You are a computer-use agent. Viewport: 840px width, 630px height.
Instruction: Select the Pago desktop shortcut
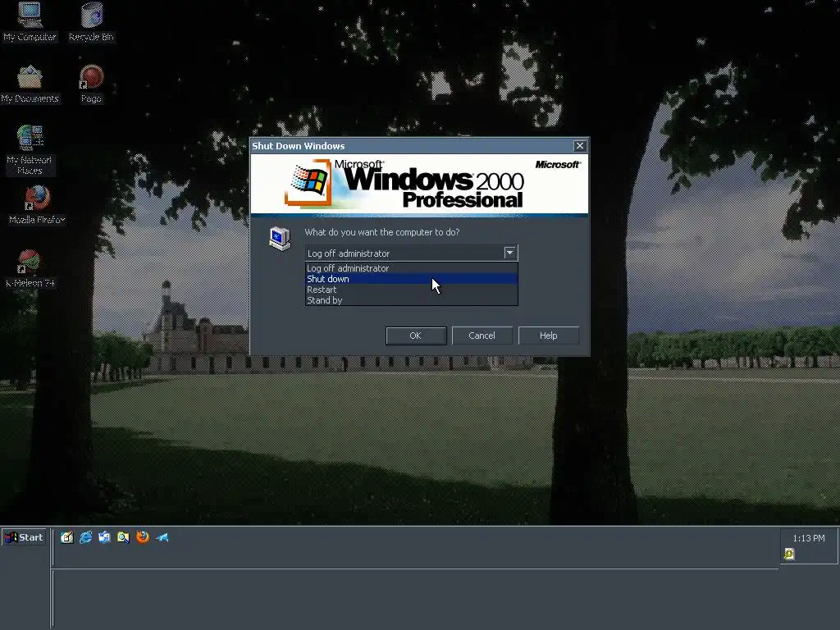tap(91, 84)
